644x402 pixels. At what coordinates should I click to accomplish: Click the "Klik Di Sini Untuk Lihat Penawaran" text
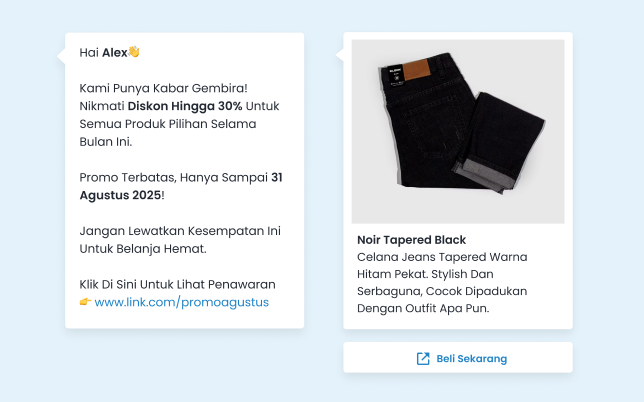pos(177,284)
